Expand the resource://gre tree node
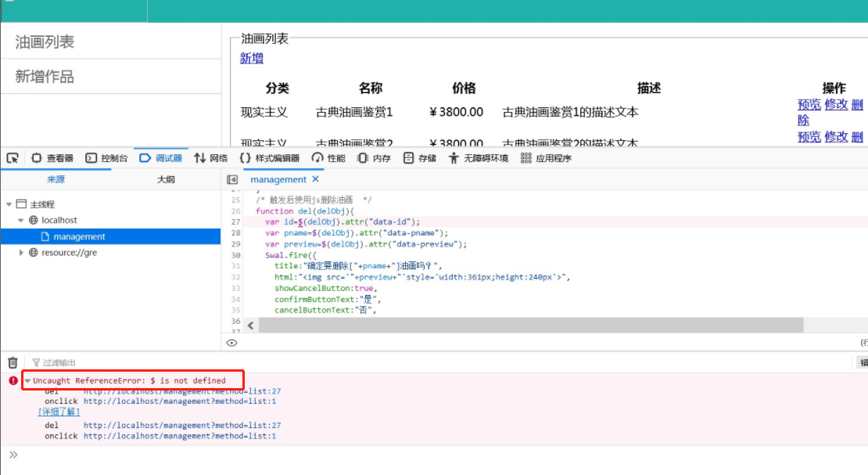This screenshot has height=475, width=868. (21, 253)
